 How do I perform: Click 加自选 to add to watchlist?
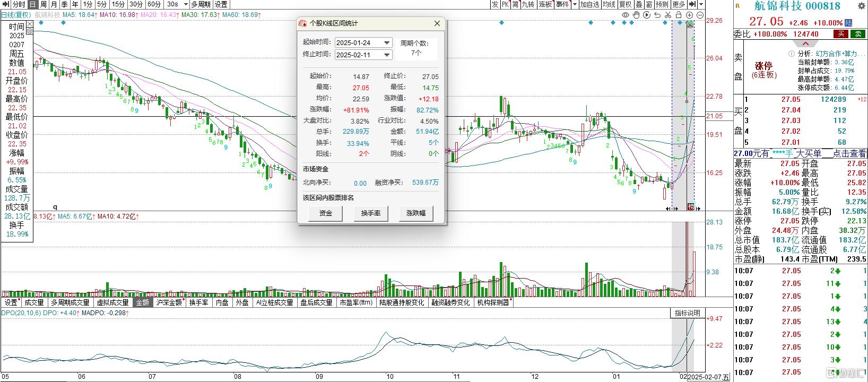pos(589,4)
